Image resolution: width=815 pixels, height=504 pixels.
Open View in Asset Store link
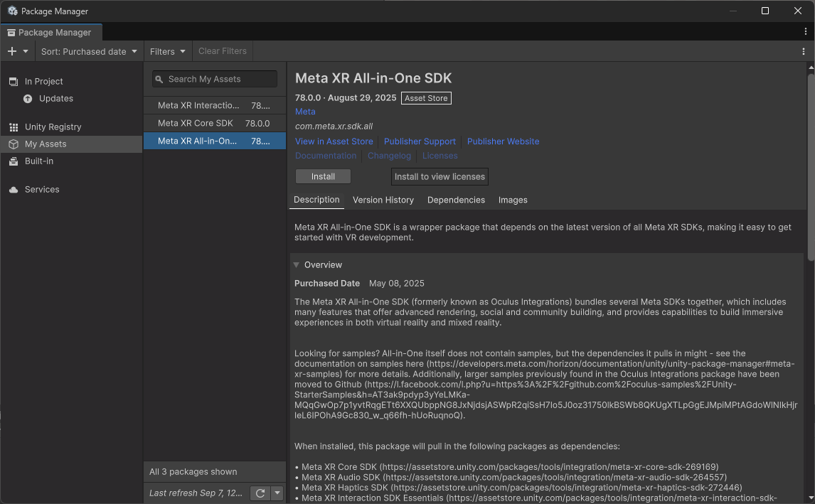click(334, 141)
